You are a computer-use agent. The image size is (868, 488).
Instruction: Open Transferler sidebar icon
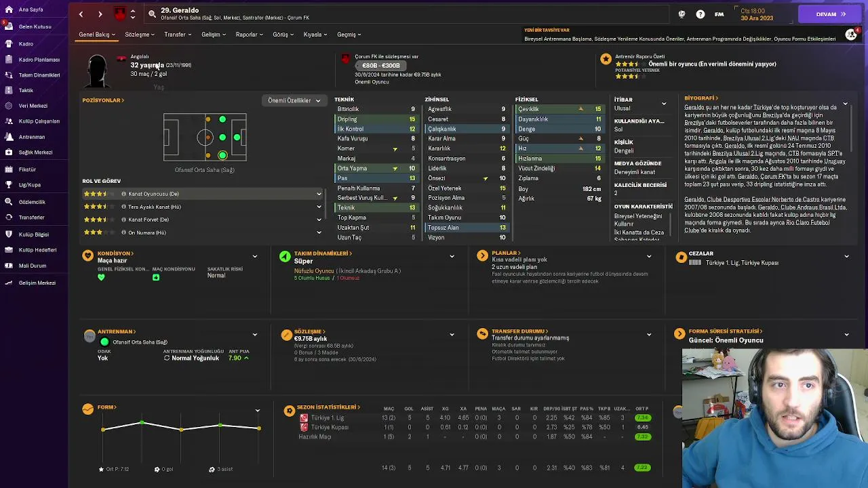point(8,218)
